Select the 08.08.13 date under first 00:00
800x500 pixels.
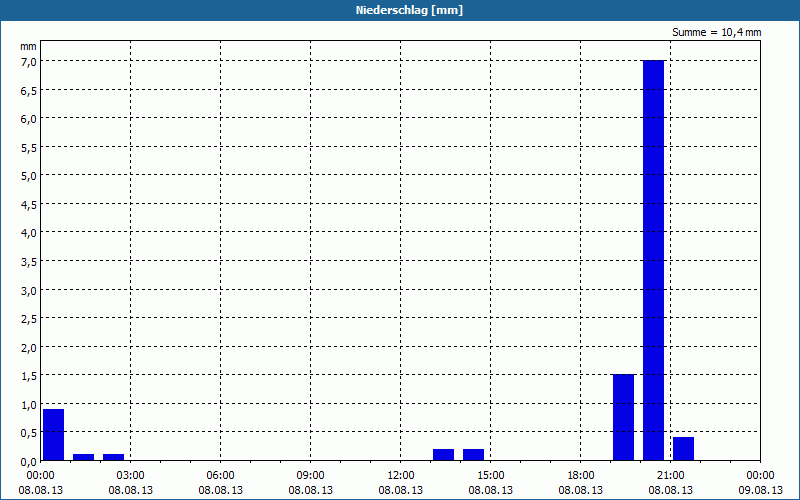click(40, 490)
